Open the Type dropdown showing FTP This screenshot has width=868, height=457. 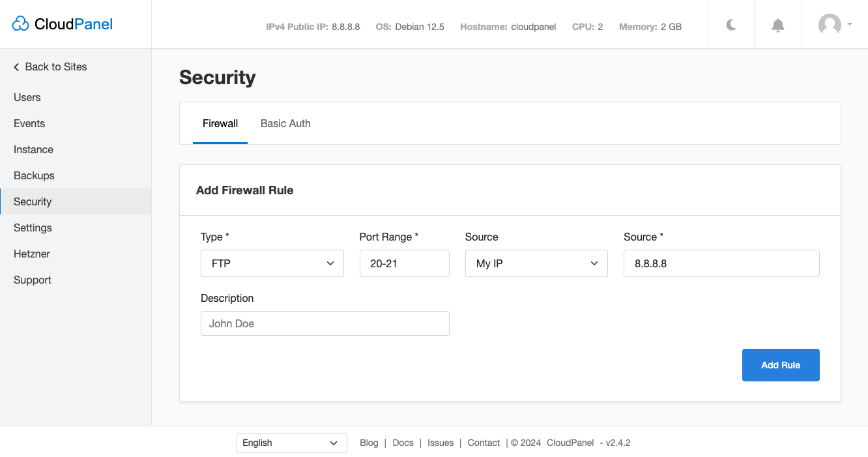[x=272, y=263]
